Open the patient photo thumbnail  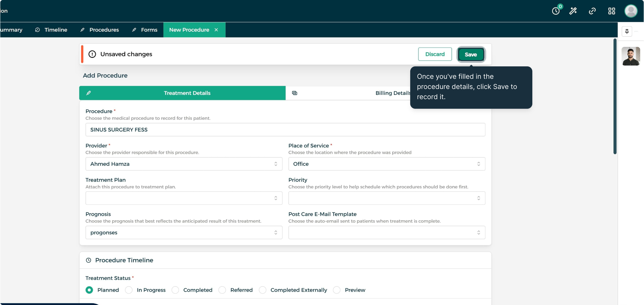point(631,56)
